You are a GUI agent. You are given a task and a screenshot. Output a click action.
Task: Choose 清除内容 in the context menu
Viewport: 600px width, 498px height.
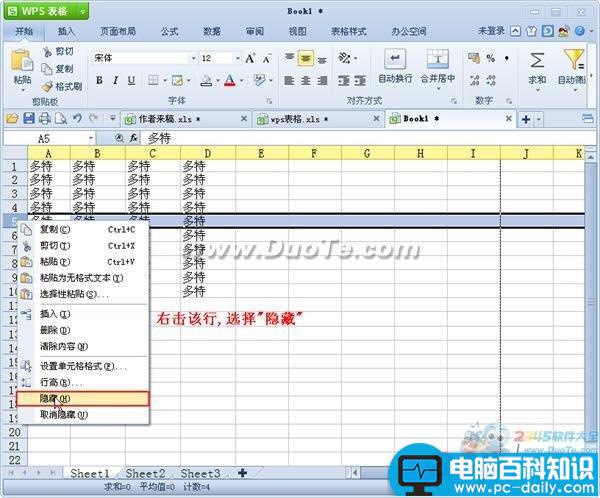82,346
